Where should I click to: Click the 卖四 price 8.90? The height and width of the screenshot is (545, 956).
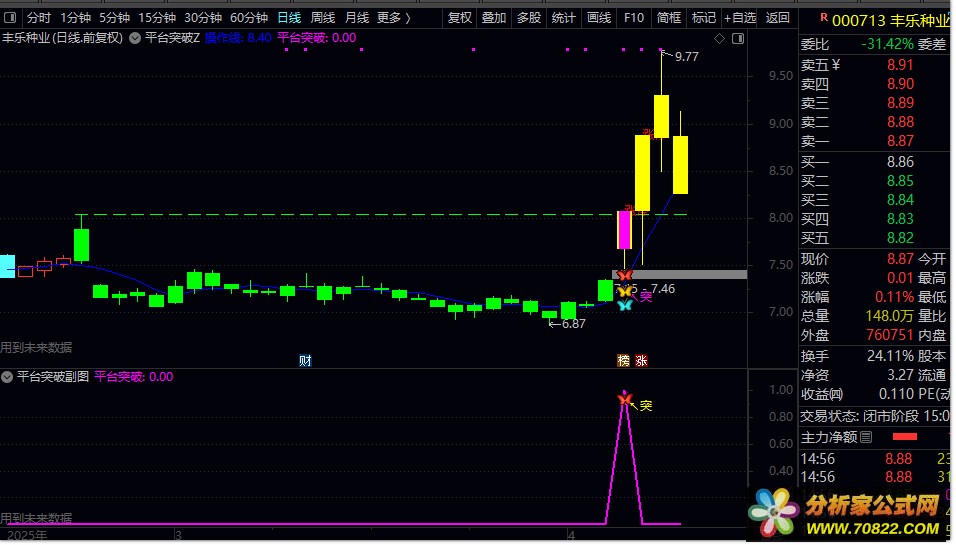(901, 84)
